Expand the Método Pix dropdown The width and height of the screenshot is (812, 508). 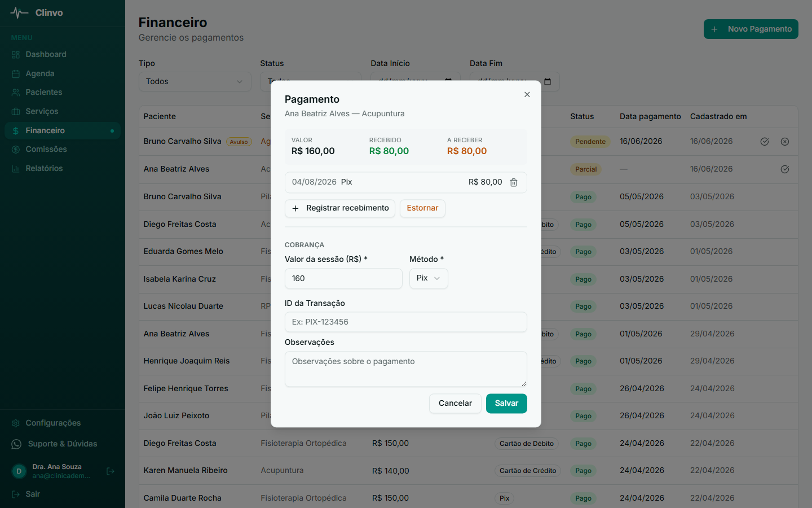click(x=429, y=278)
